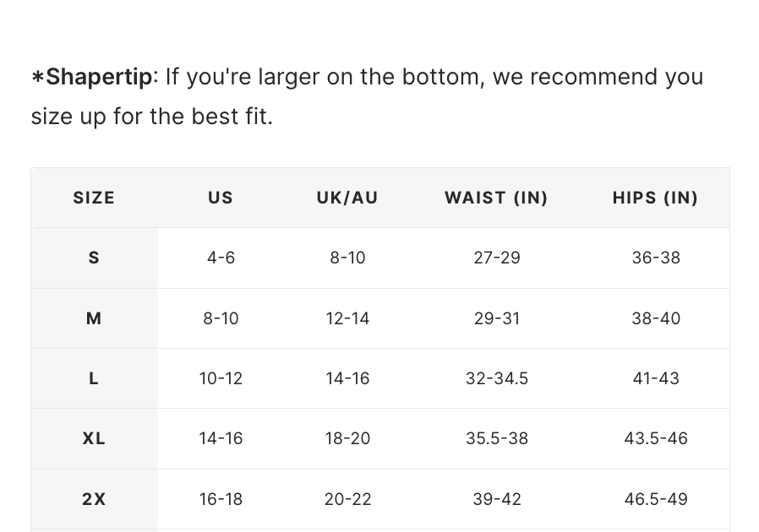
Task: Click the US column header
Action: pos(221,198)
